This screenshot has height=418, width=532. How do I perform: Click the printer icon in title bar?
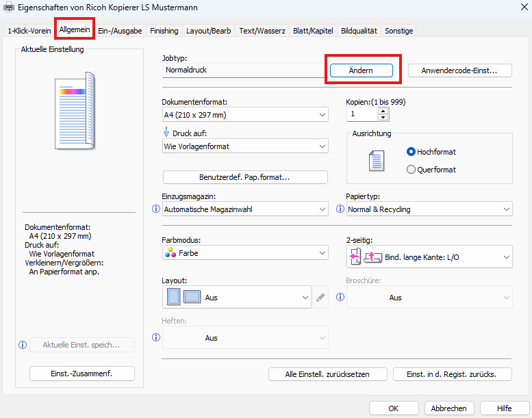8,7
